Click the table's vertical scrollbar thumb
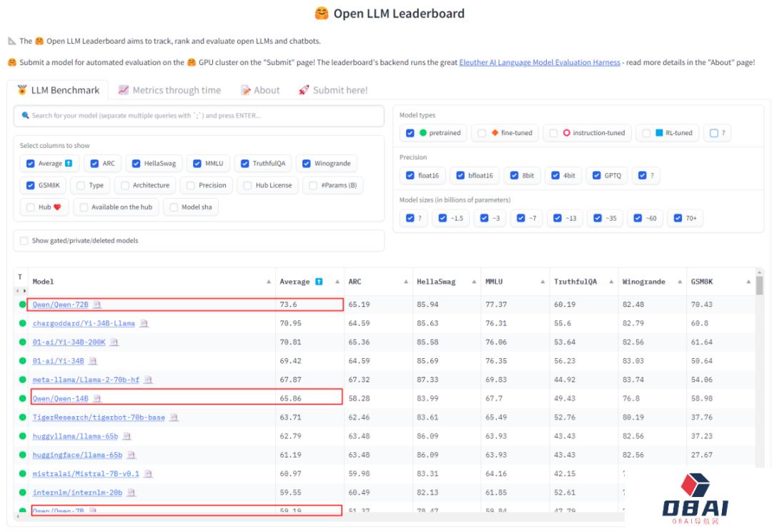This screenshot has height=532, width=772. coord(759,286)
